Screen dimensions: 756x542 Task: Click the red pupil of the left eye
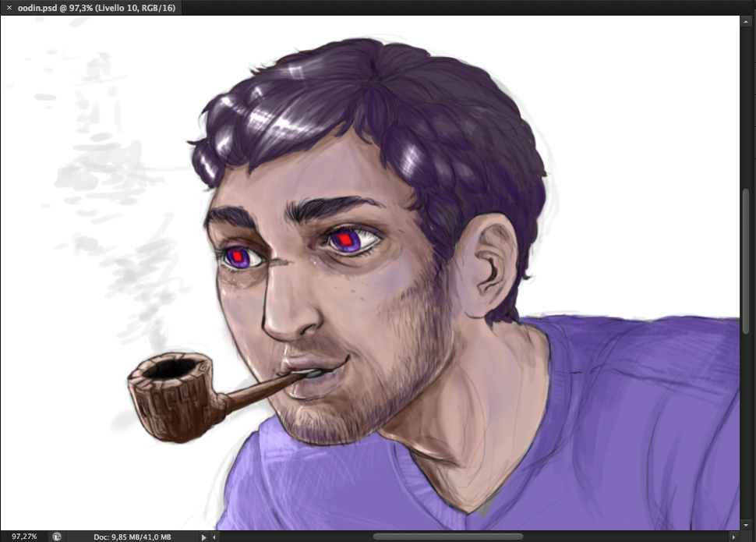point(238,257)
